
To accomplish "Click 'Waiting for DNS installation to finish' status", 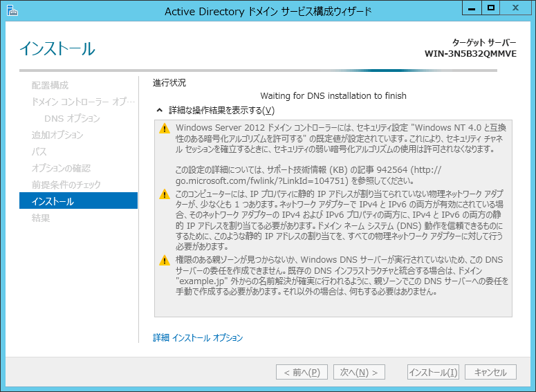I will click(x=333, y=95).
